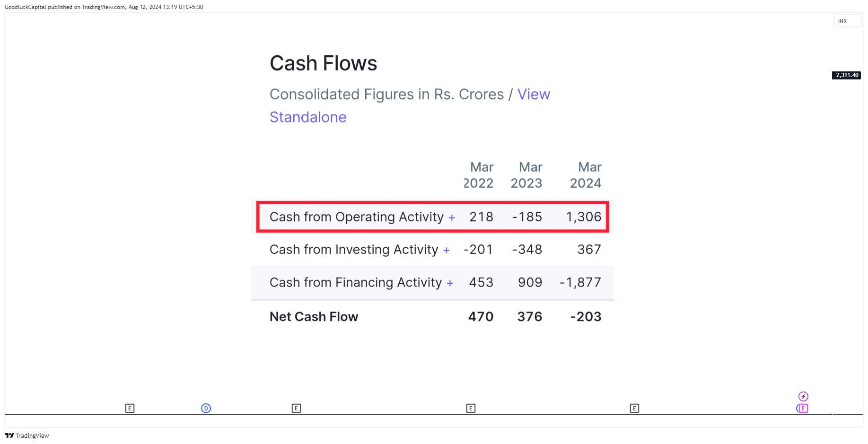Open the INR currency selector
Screen dimensions: 868x444
point(847,21)
